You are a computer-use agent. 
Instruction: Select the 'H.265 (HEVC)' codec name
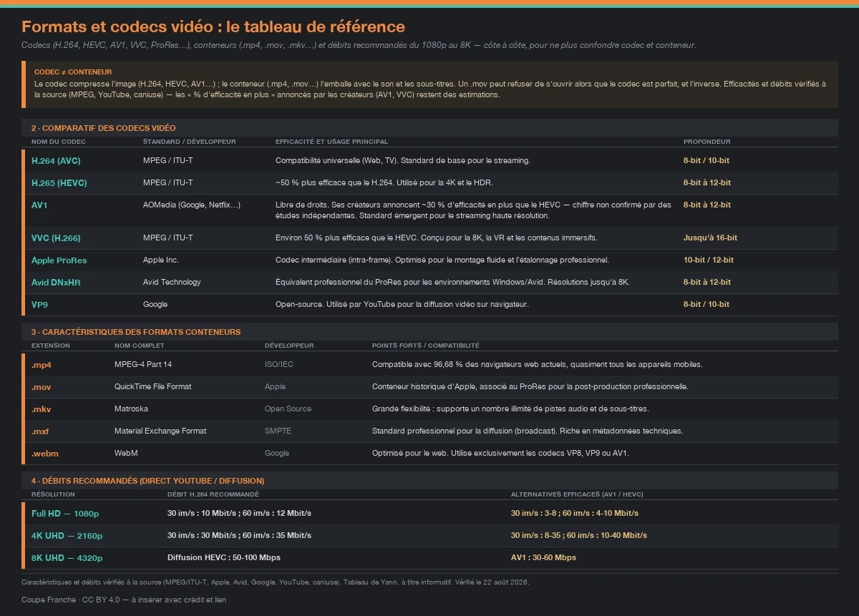tap(59, 183)
